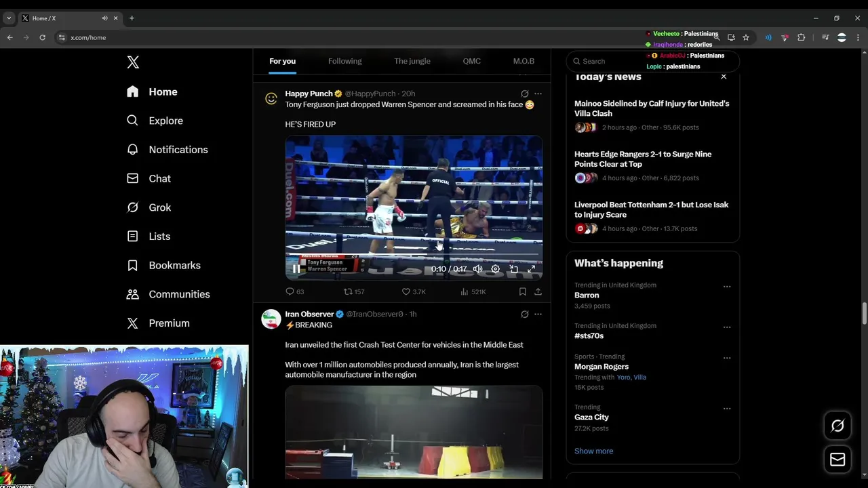868x488 pixels.
Task: Bookmark the Happy Punch post
Action: 522,291
